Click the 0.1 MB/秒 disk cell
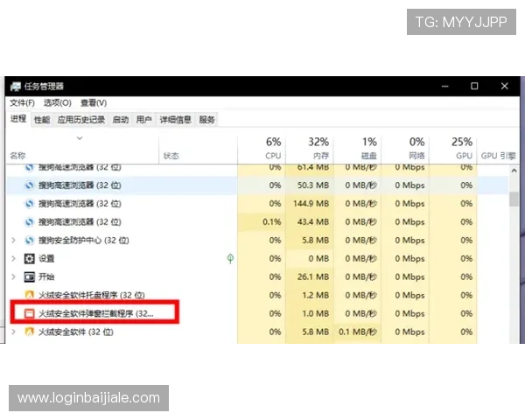 (358, 332)
